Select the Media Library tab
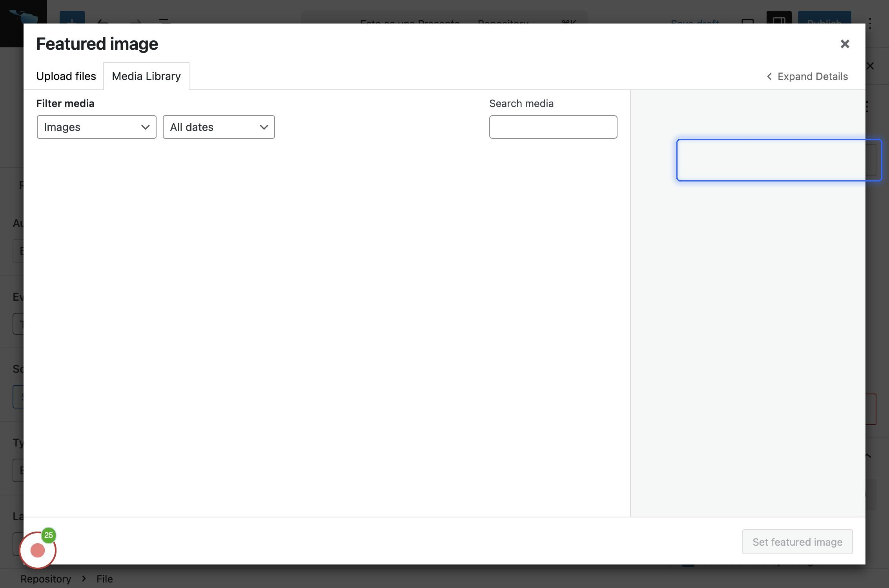889x588 pixels. click(x=146, y=76)
